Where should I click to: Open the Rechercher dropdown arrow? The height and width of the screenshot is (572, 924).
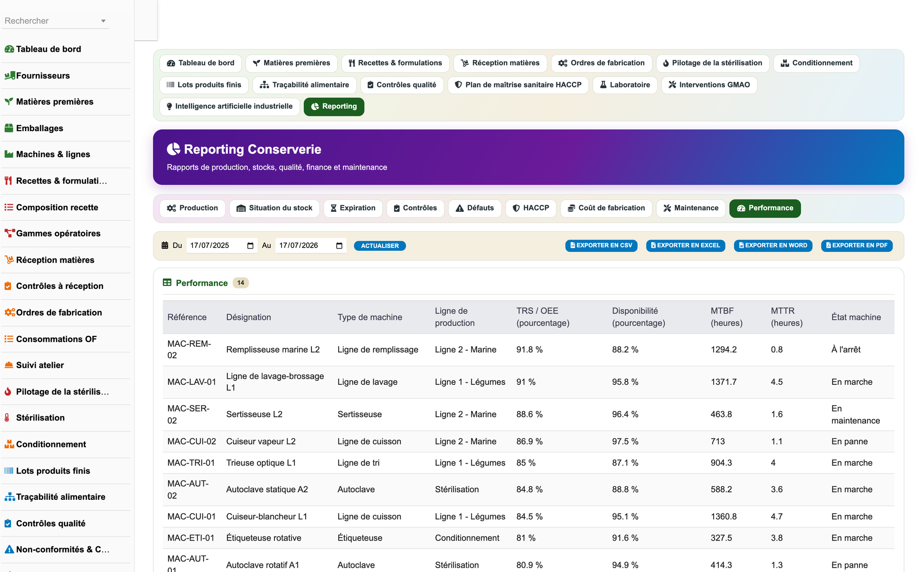pos(103,21)
